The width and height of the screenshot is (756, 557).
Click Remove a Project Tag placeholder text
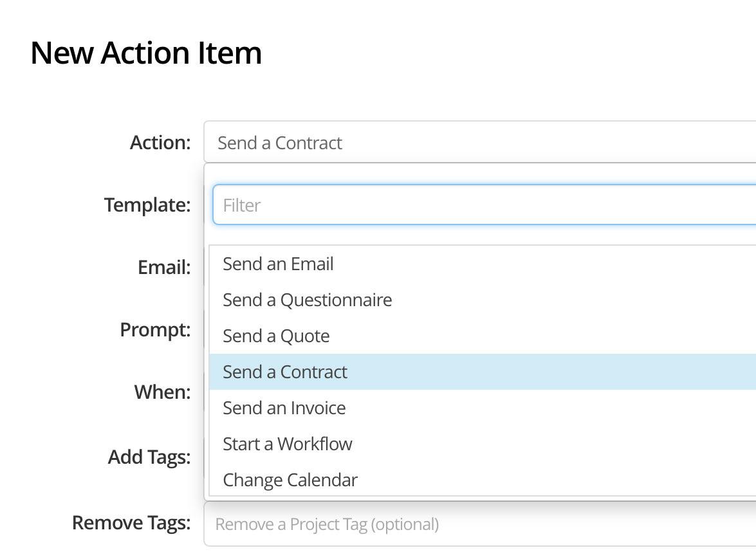(327, 524)
